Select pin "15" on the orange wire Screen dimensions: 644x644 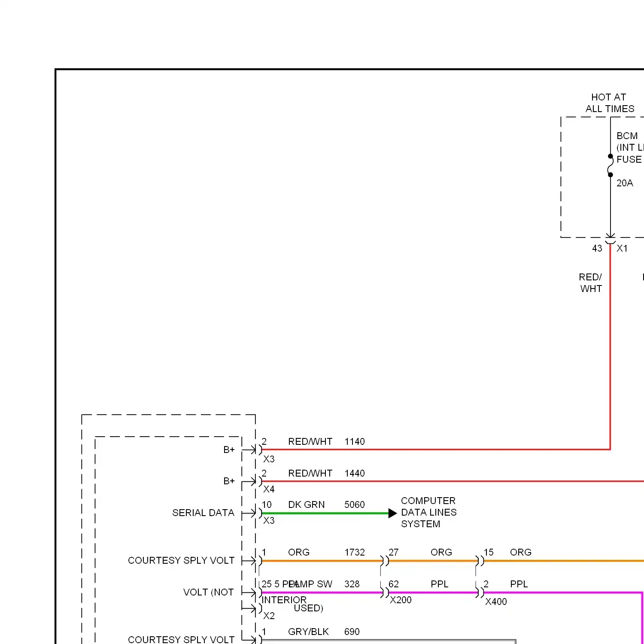click(489, 552)
